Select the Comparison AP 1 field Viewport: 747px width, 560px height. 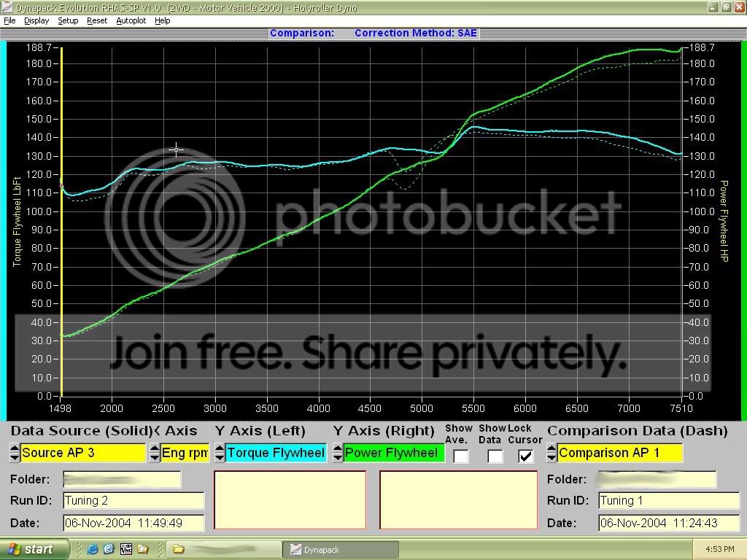(x=620, y=452)
